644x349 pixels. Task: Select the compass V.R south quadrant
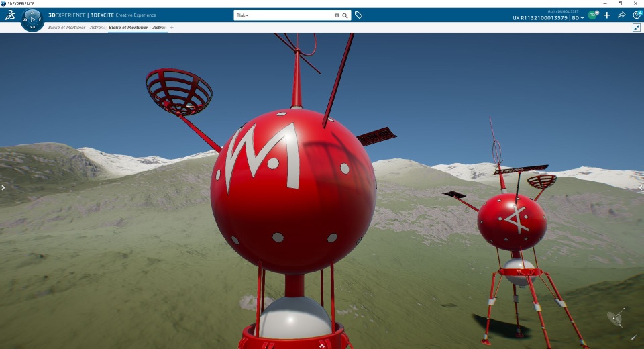click(x=32, y=27)
